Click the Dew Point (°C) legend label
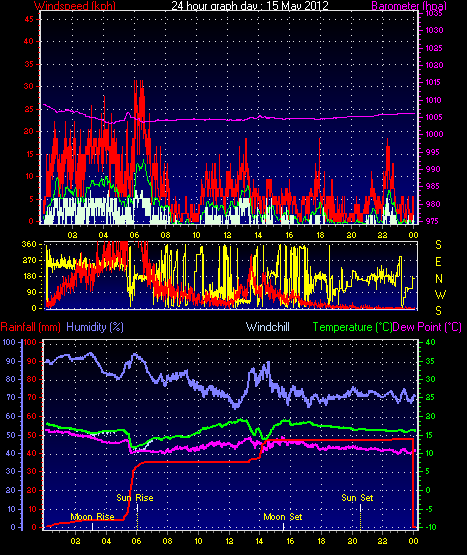 pyautogui.click(x=427, y=327)
